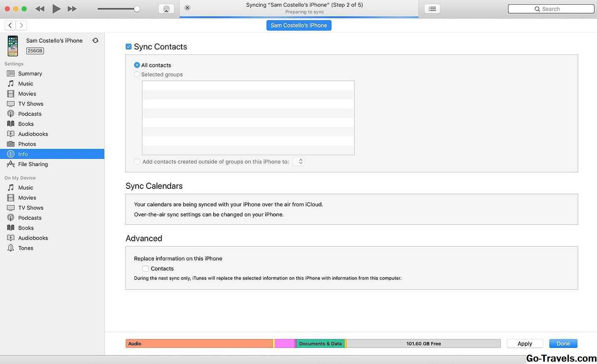Click the volume slider knob
The width and height of the screenshot is (597, 364).
coord(137,9)
